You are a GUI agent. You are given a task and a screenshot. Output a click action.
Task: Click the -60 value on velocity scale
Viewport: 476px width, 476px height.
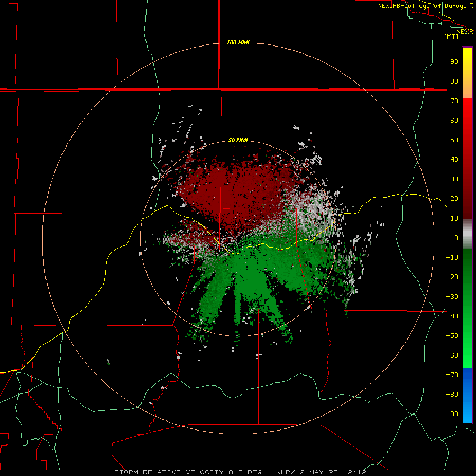coord(452,355)
